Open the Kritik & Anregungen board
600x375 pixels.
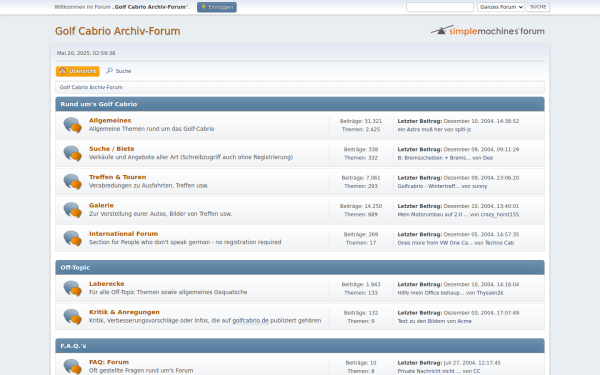click(124, 312)
